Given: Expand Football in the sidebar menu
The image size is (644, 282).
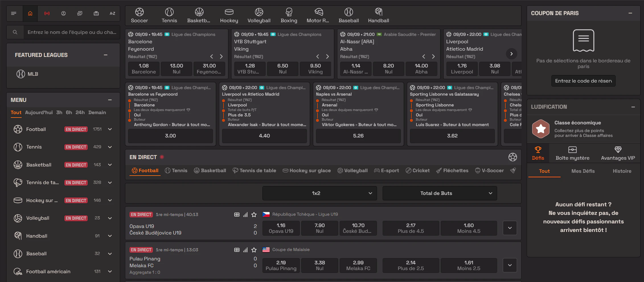Looking at the screenshot, I should pyautogui.click(x=110, y=129).
